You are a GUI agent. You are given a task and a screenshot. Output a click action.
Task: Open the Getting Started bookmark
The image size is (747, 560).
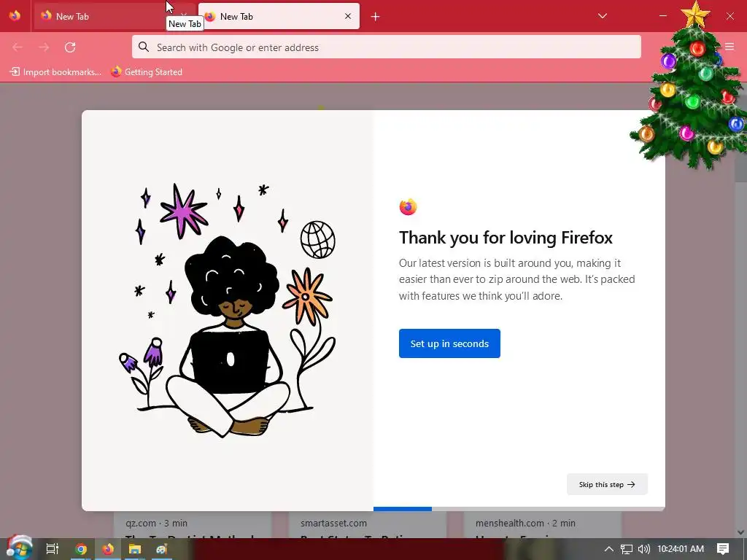(146, 72)
